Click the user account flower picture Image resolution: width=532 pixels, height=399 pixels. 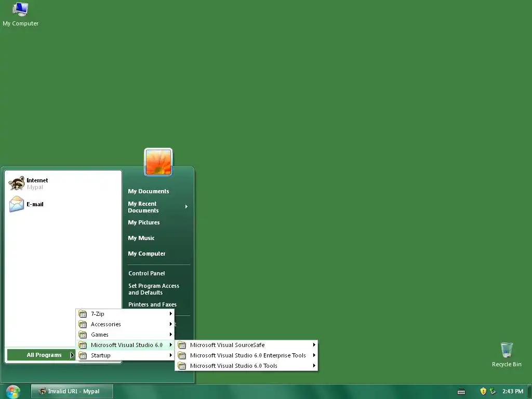point(158,162)
